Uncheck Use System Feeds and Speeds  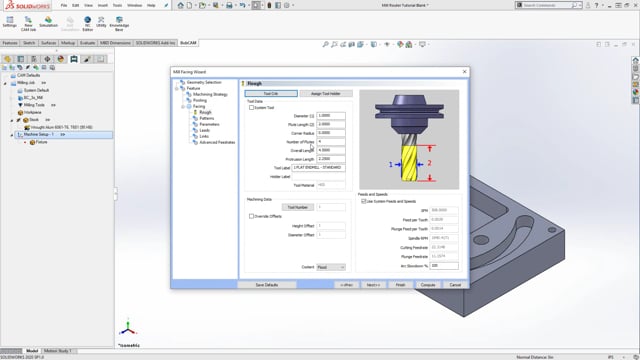tap(364, 202)
